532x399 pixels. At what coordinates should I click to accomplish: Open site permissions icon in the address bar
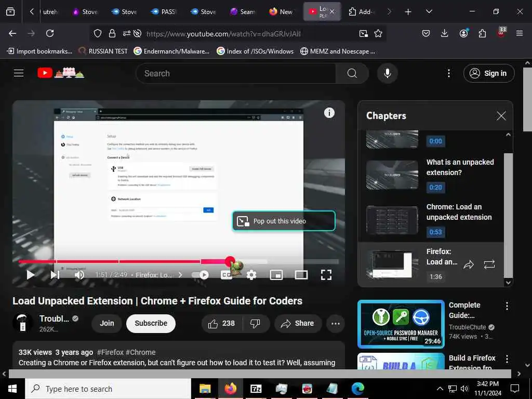(x=127, y=33)
